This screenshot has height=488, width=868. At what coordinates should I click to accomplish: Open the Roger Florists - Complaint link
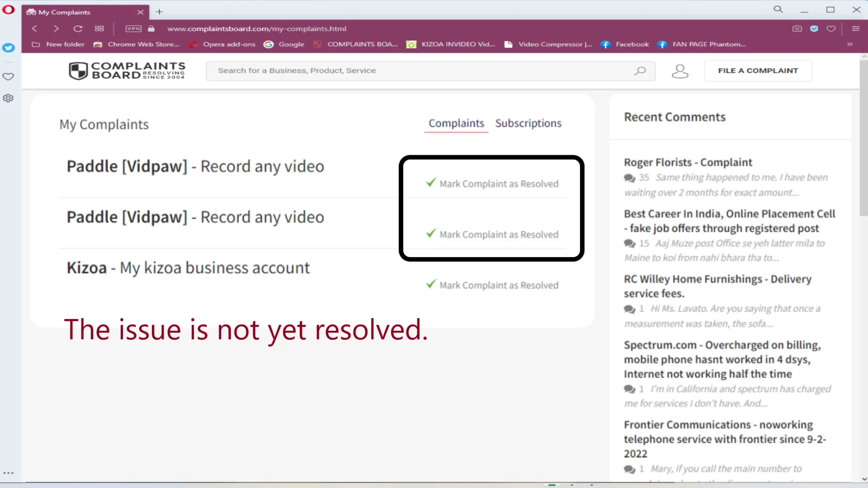(688, 162)
